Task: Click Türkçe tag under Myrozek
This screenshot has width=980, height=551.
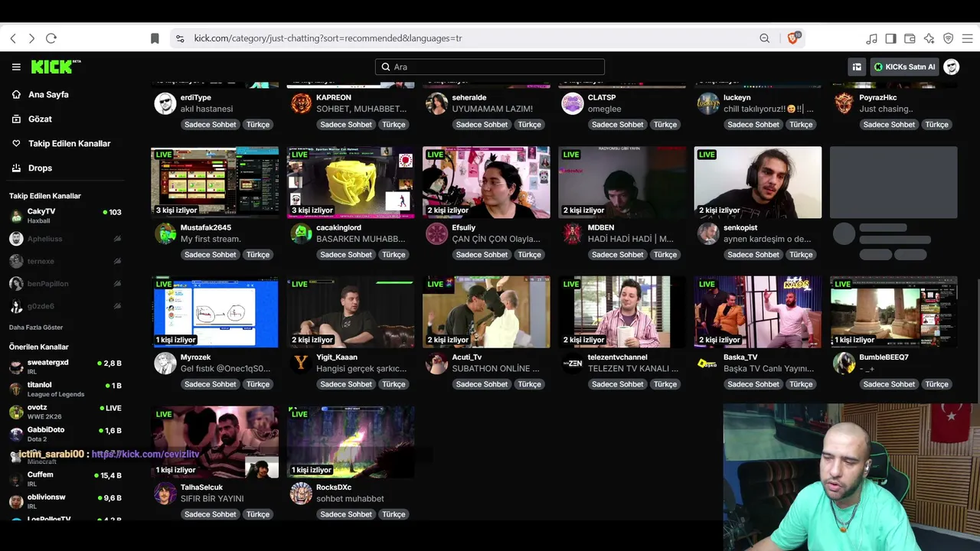Action: coord(258,384)
